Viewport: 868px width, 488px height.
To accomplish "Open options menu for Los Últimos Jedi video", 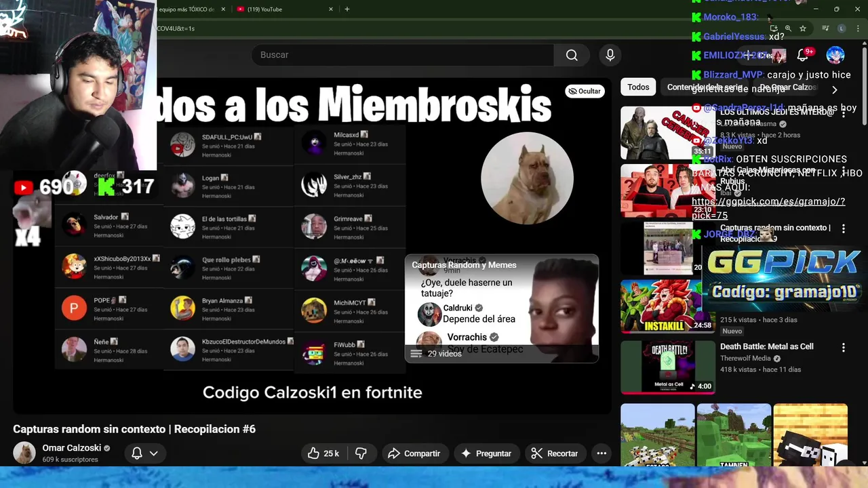I will (844, 113).
